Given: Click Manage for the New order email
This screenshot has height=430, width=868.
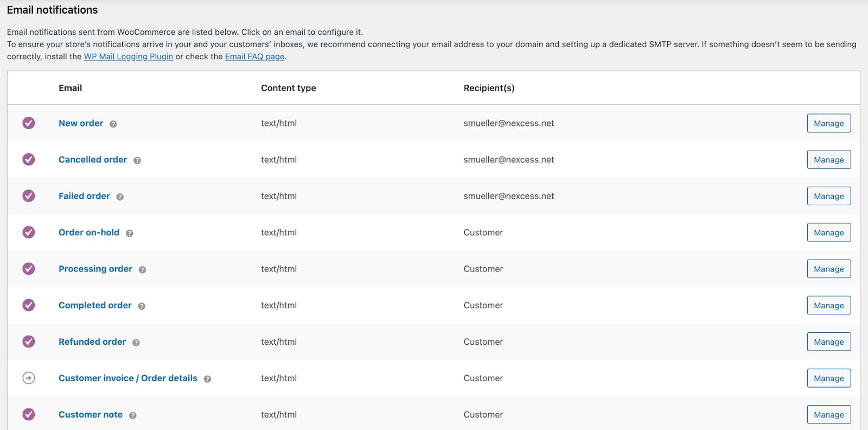Looking at the screenshot, I should pyautogui.click(x=828, y=123).
